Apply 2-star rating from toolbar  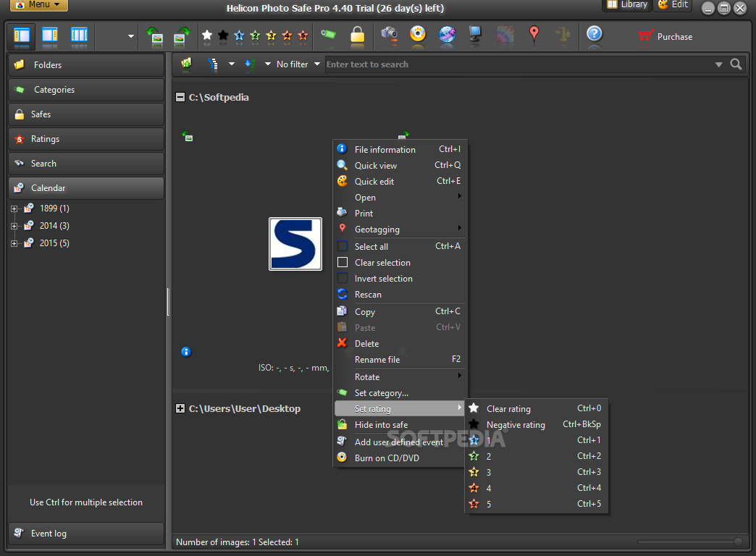click(x=255, y=35)
